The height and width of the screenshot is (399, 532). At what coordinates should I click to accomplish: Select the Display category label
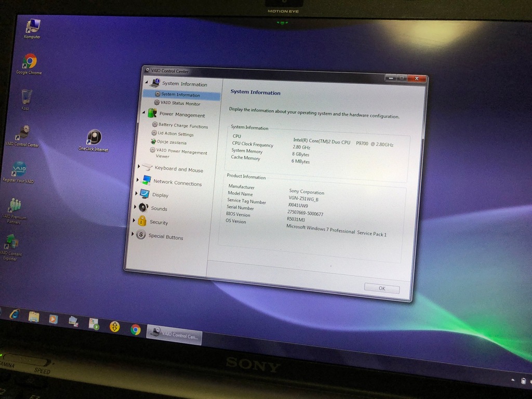(160, 195)
